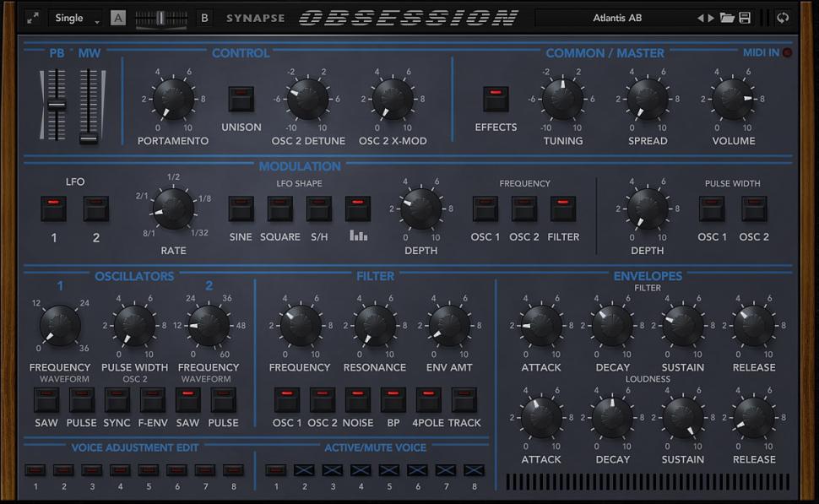Click the save preset floppy disk icon
The width and height of the screenshot is (819, 504).
pos(745,18)
